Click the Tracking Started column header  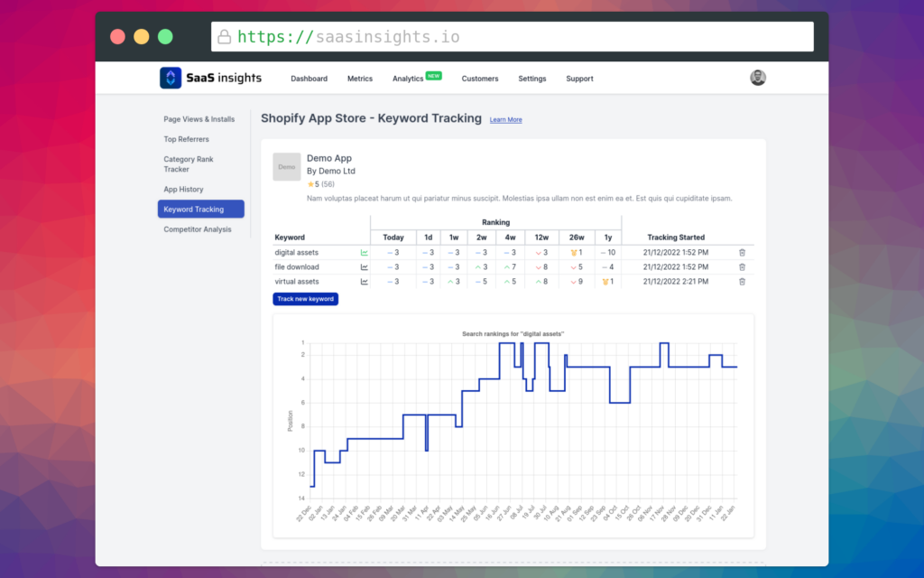675,238
